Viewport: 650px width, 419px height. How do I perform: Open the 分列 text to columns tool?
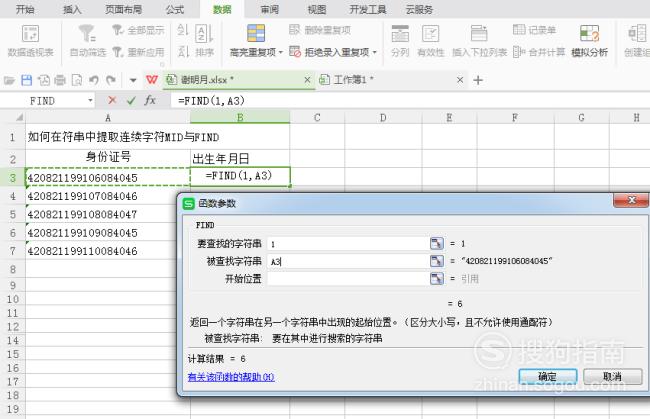click(400, 40)
